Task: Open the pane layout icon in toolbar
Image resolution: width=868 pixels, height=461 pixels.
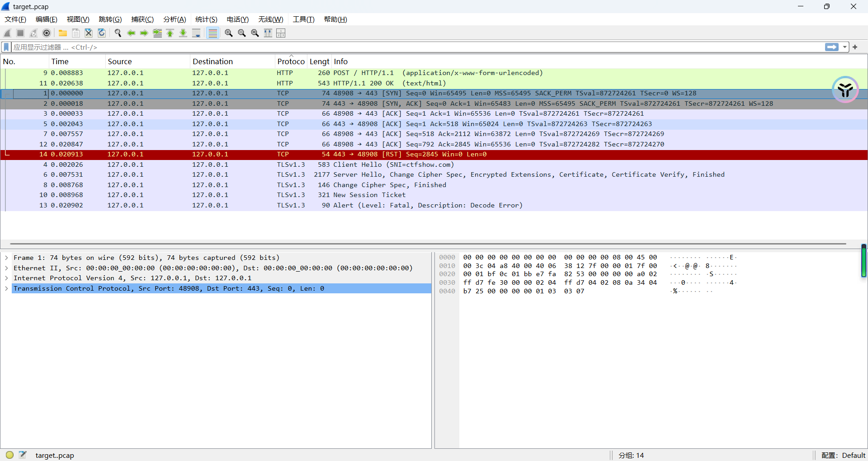Action: tap(281, 33)
